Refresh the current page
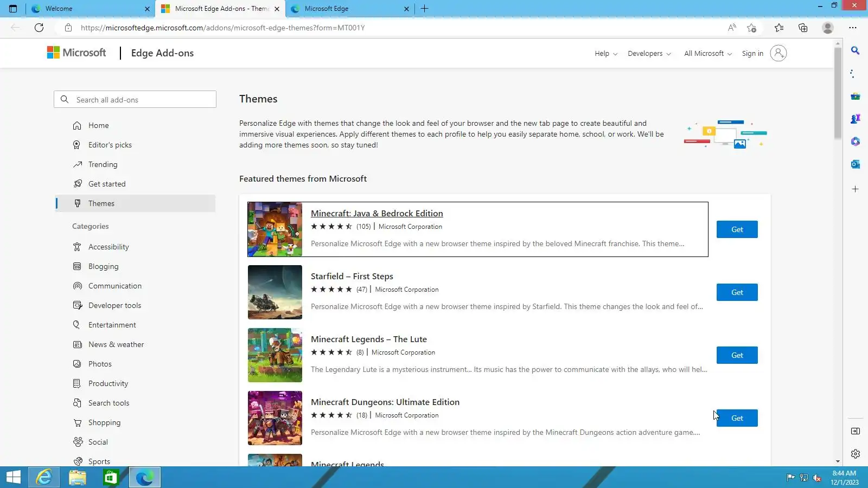The height and width of the screenshot is (488, 868). click(x=39, y=28)
